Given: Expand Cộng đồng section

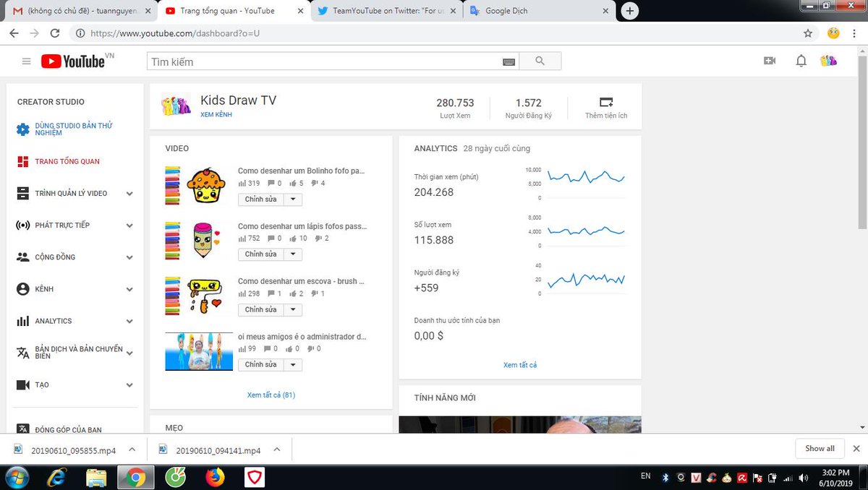Looking at the screenshot, I should point(129,257).
